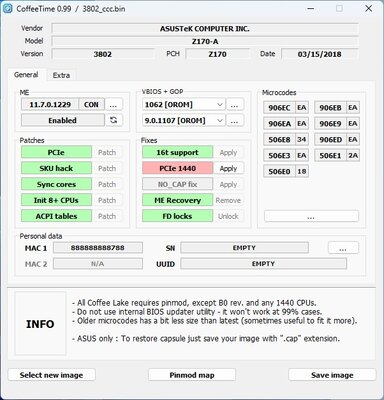Viewport: 384px width, 400px height.
Task: Open the VBIOS 1062 browse ellipsis button
Action: coord(235,105)
